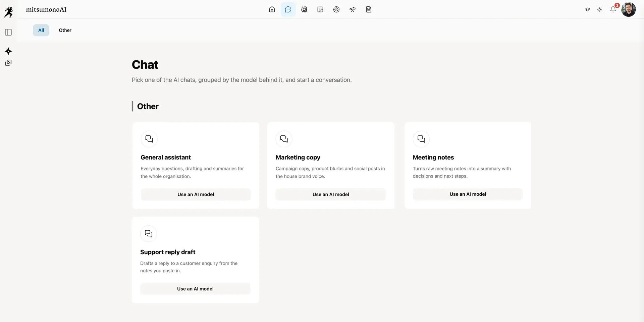This screenshot has width=644, height=322.
Task: Select the All filter tab
Action: (x=41, y=30)
